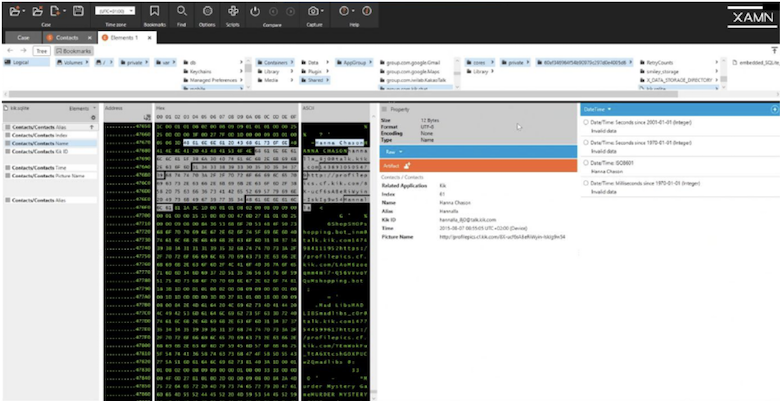Image resolution: width=780 pixels, height=401 pixels.
Task: Select the Contacts/Contacts Time element
Action: click(50, 168)
